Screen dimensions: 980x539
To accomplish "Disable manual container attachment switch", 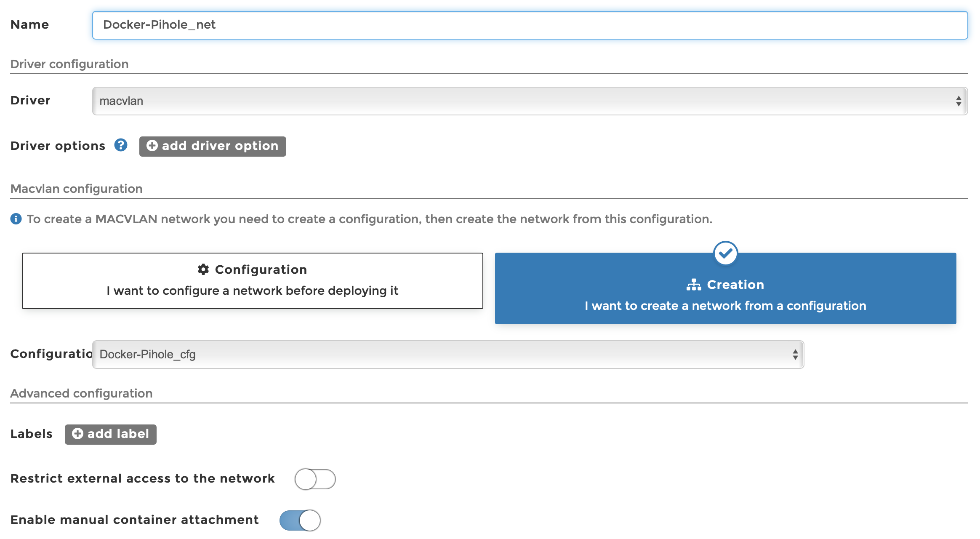I will pos(300,520).
